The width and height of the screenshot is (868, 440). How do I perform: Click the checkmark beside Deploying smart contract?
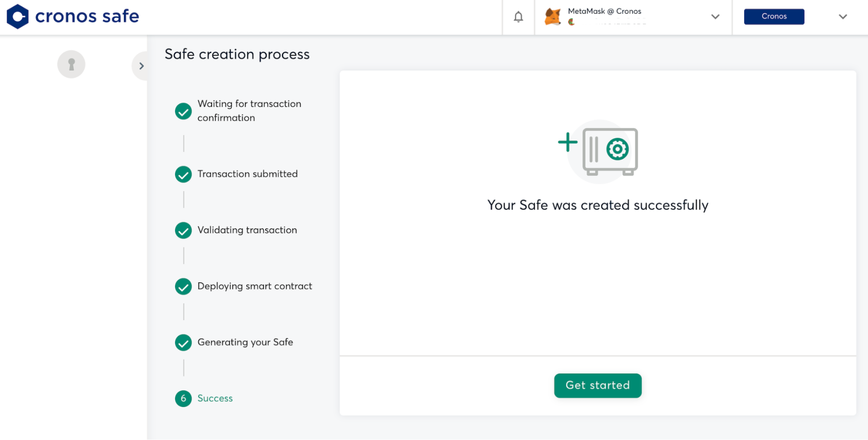tap(183, 286)
